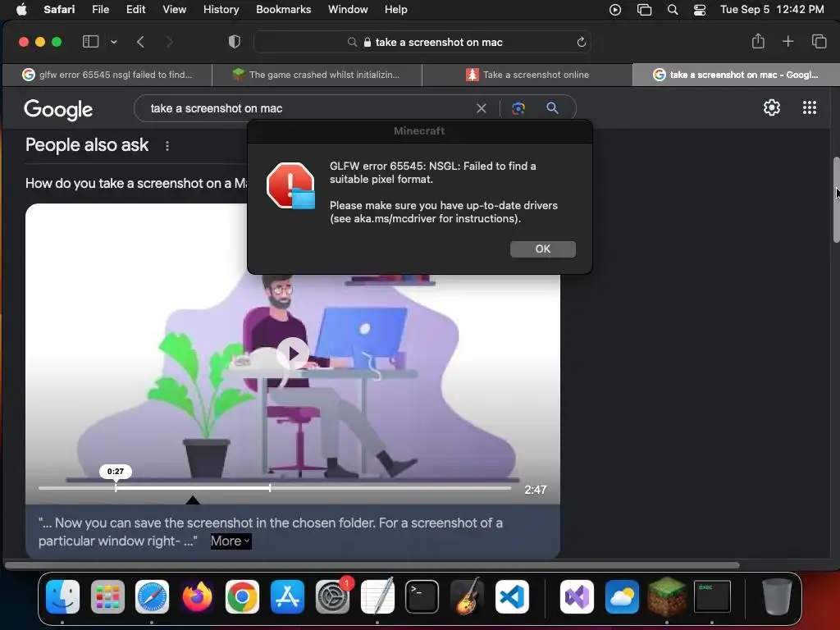Open App Store from the Dock
The height and width of the screenshot is (630, 840).
[x=287, y=596]
